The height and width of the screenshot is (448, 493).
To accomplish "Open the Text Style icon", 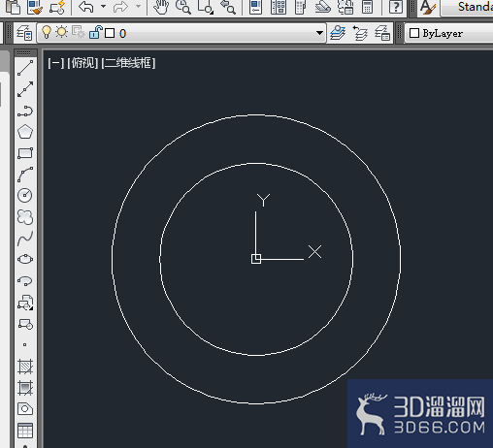I will click(428, 8).
